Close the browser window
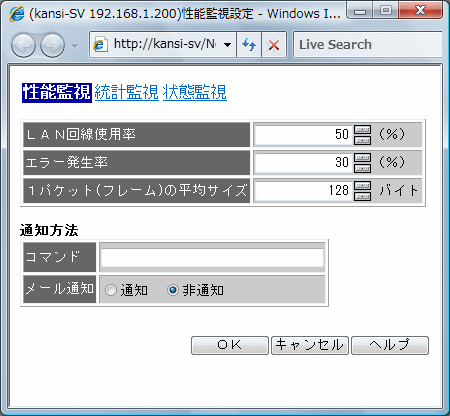This screenshot has width=450, height=416. pyautogui.click(x=420, y=10)
